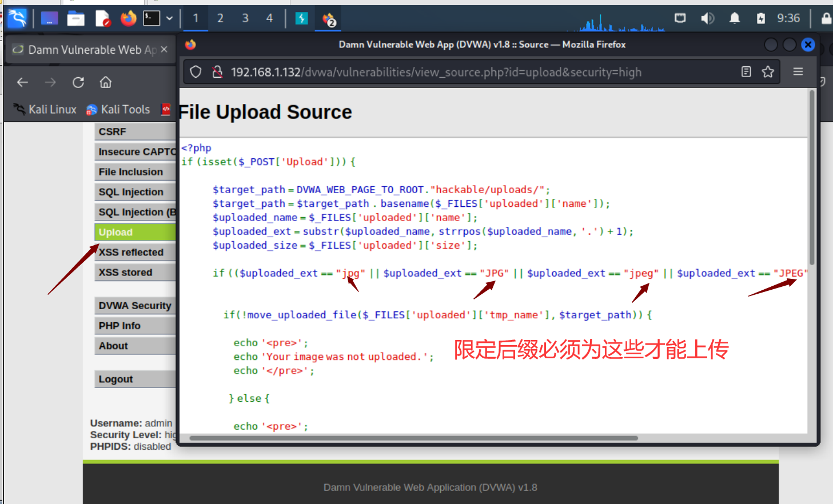The image size is (833, 504).
Task: Open the File Inclusion menu item
Action: (135, 171)
